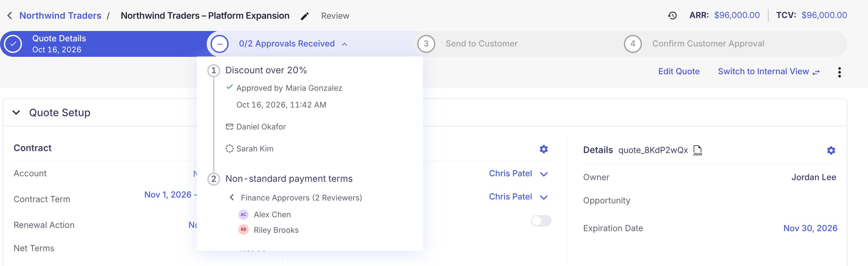
Task: Click the back arrow beside Northwind Traders
Action: (x=10, y=15)
